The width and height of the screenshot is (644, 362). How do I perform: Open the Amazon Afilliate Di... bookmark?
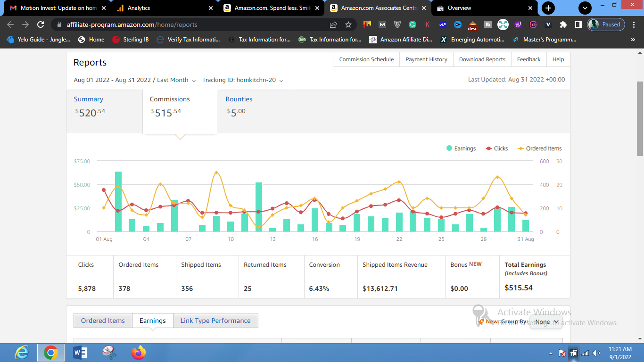401,40
